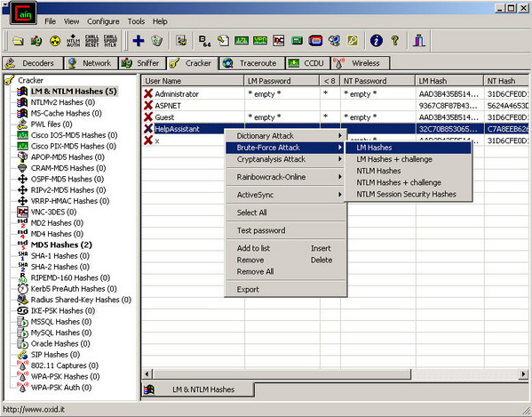Select NTLMv2 Hashes (0) in Cracker tree
The height and width of the screenshot is (417, 532).
(x=63, y=102)
